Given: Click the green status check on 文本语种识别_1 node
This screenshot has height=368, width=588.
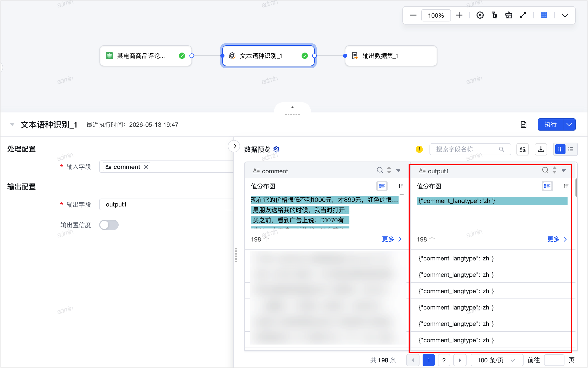Looking at the screenshot, I should pyautogui.click(x=305, y=56).
